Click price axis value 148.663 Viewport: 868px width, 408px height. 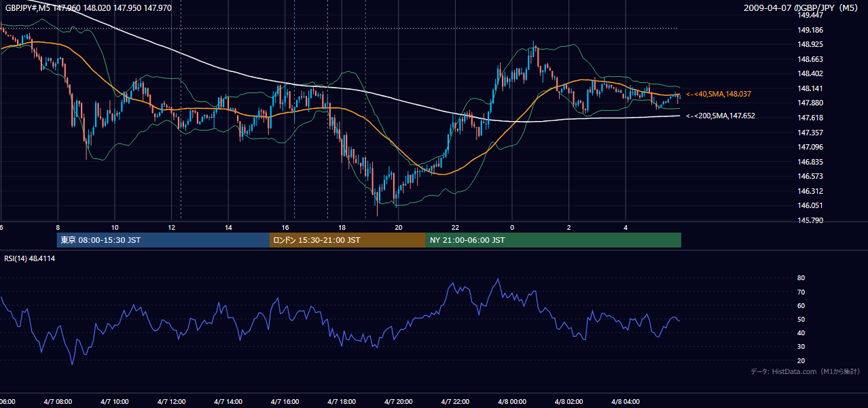tap(810, 59)
